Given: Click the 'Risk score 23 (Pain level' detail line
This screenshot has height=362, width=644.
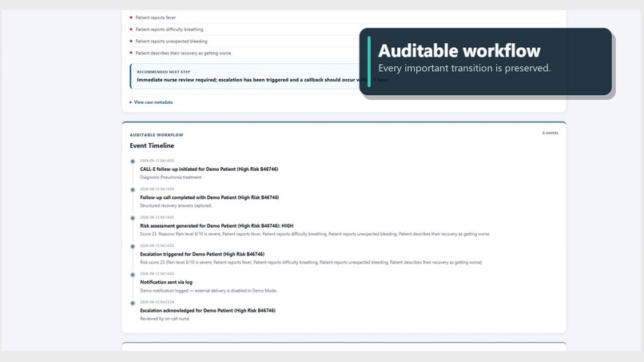Looking at the screenshot, I should (x=311, y=263).
